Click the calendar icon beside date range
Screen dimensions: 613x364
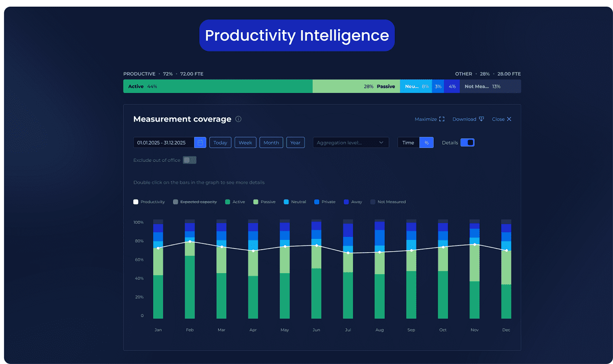pyautogui.click(x=200, y=143)
